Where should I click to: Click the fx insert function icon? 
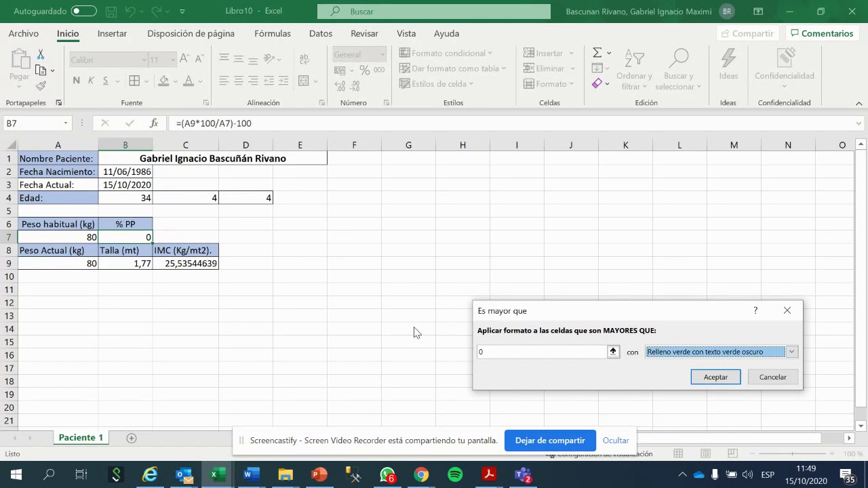(x=154, y=123)
